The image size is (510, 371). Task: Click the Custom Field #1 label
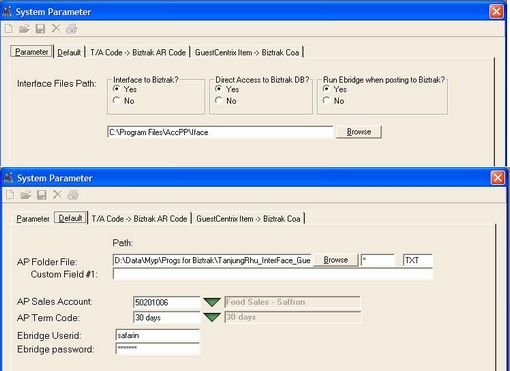tap(64, 274)
